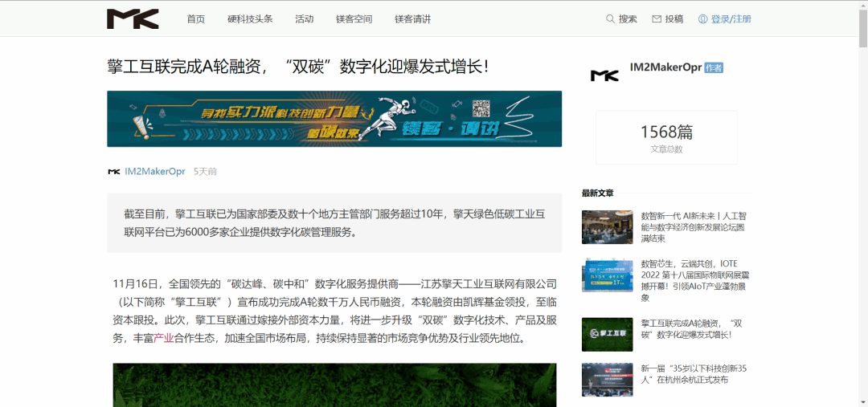
Task: Click the 投稿 link
Action: [x=674, y=18]
